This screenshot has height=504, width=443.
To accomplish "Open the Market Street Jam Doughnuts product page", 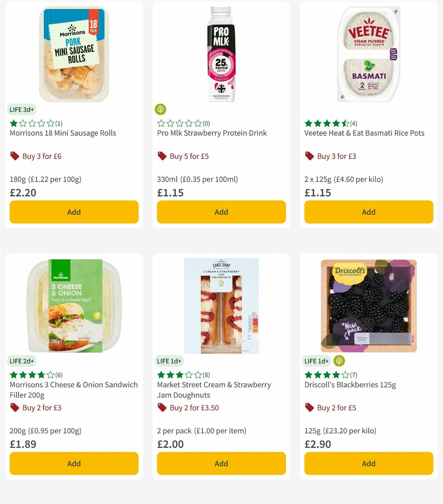I will pyautogui.click(x=213, y=390).
